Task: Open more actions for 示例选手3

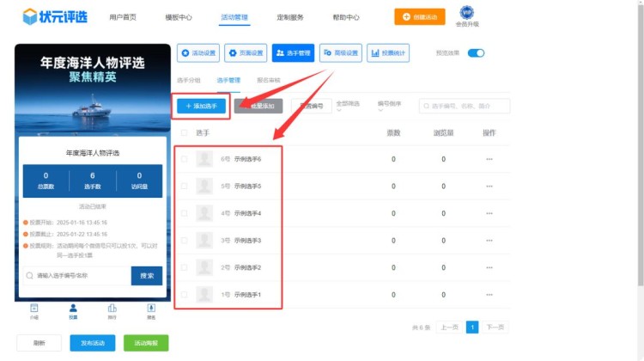Action: 489,241
